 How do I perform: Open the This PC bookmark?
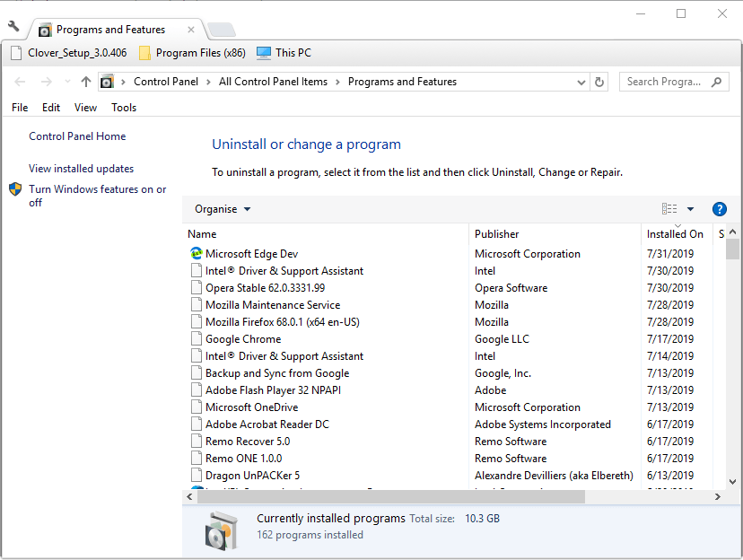pos(284,53)
